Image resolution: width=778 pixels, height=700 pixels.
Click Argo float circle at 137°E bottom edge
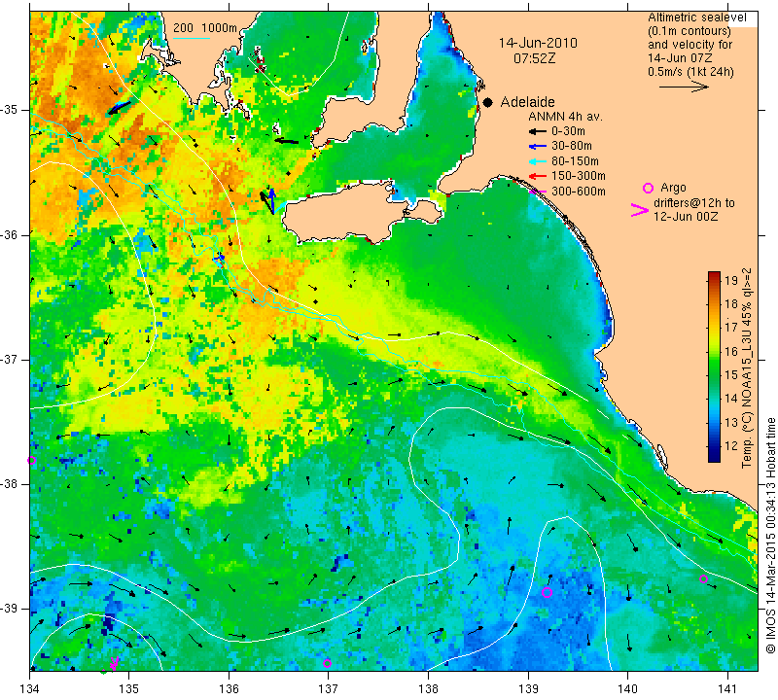[327, 663]
